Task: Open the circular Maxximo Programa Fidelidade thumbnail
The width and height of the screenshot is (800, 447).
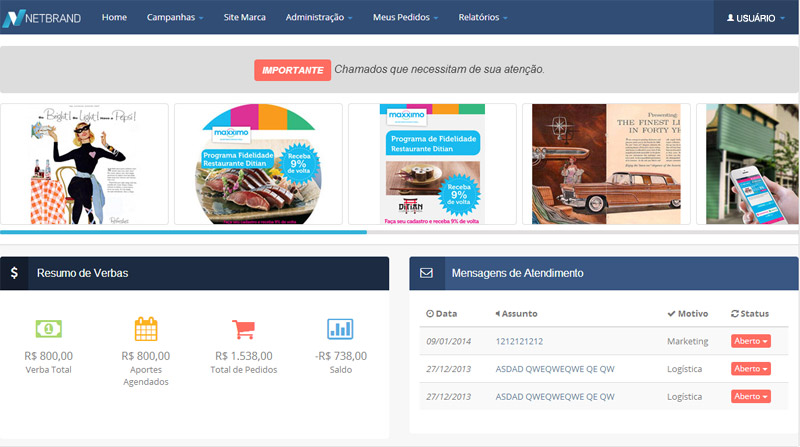Action: (x=258, y=164)
